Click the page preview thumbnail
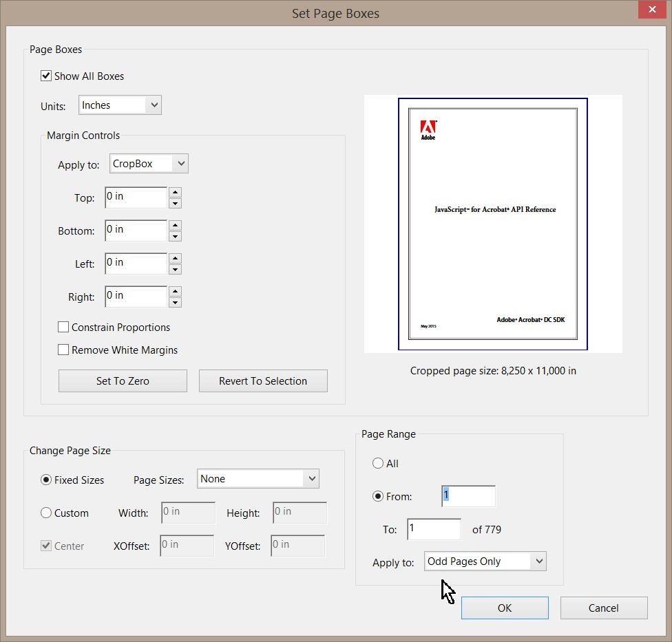Viewport: 672px width, 642px height. [492, 224]
